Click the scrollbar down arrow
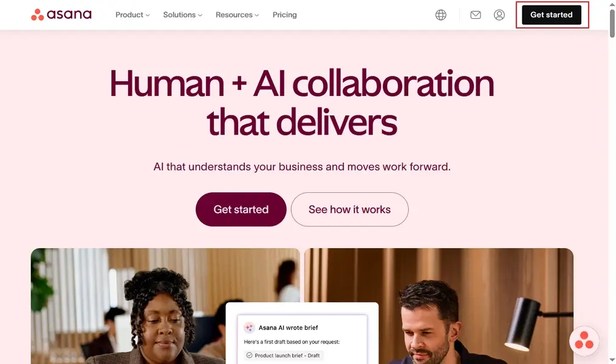 pos(612,359)
